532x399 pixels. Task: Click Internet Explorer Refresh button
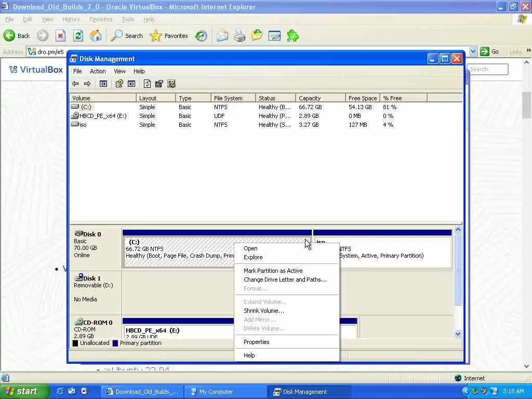point(78,36)
